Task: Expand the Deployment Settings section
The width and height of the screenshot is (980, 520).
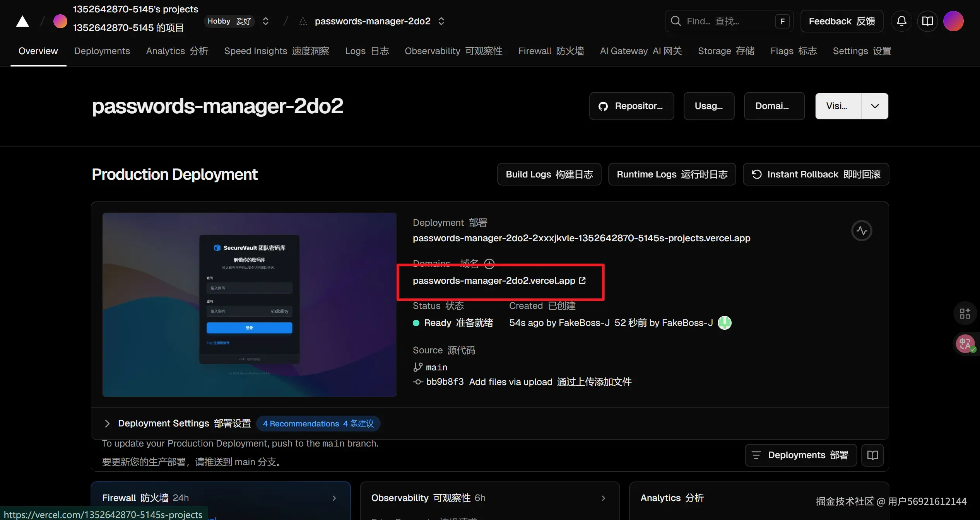Action: tap(107, 423)
